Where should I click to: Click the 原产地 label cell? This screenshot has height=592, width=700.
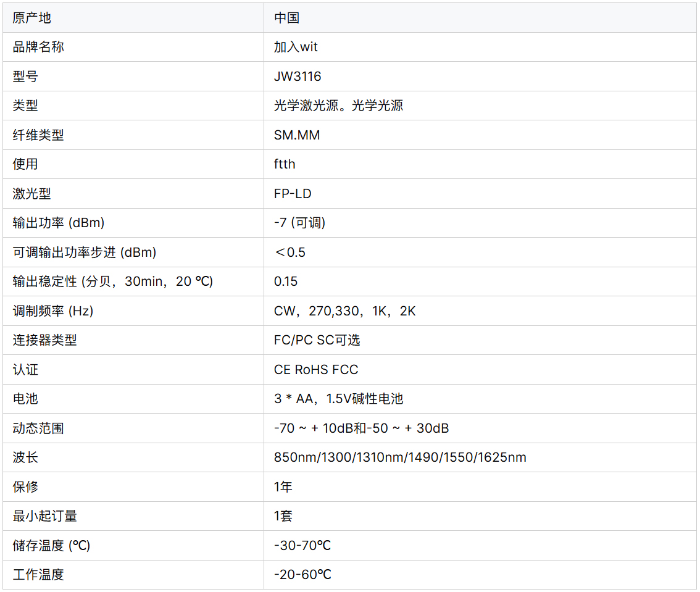[x=32, y=18]
